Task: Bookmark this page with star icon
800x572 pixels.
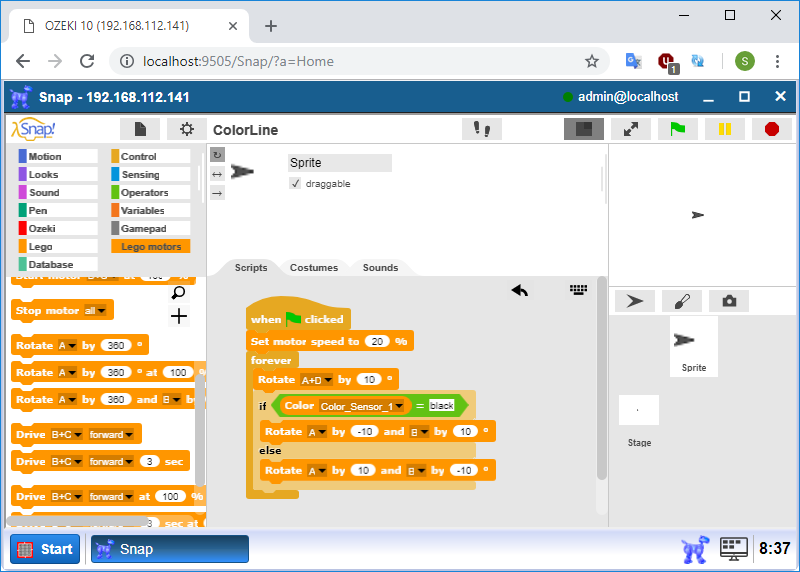Action: point(591,61)
